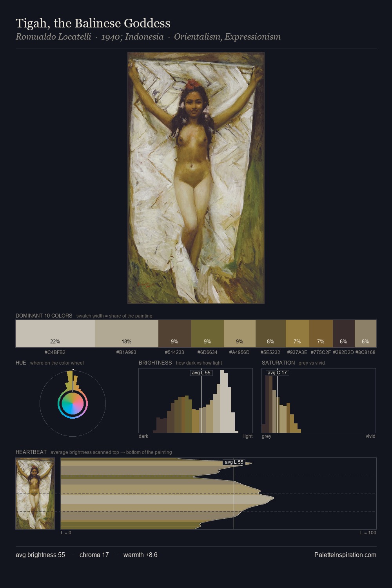The width and height of the screenshot is (392, 588).
Task: Select the tan #A4956D swatch
Action: click(240, 334)
